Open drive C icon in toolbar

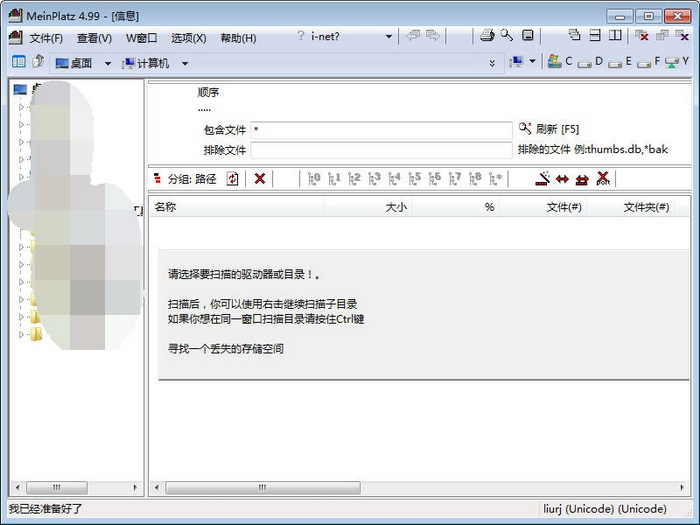pyautogui.click(x=560, y=62)
